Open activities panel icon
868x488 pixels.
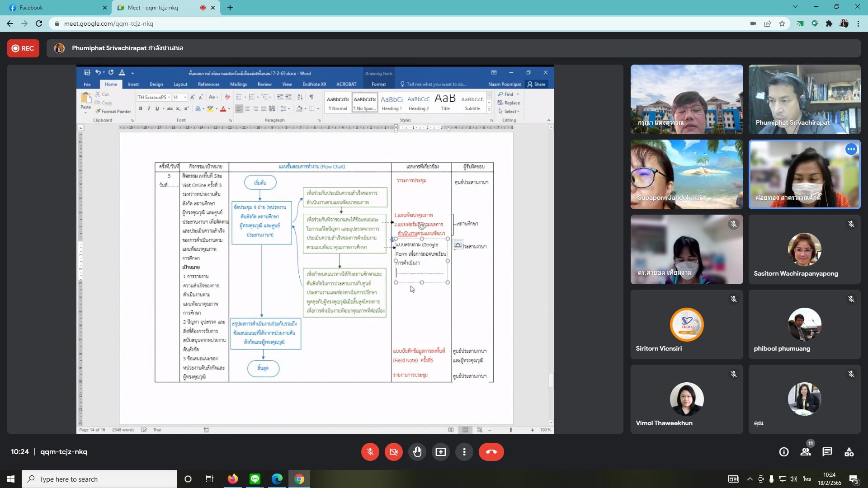point(849,452)
